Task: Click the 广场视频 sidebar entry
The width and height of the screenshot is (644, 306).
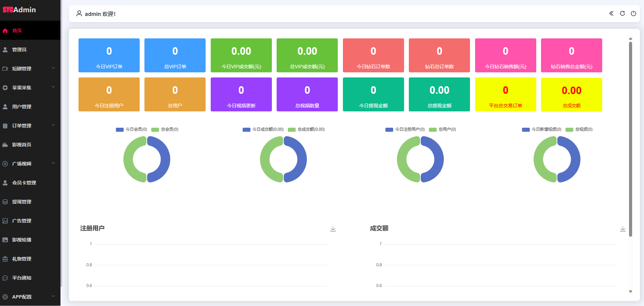Action: 22,164
